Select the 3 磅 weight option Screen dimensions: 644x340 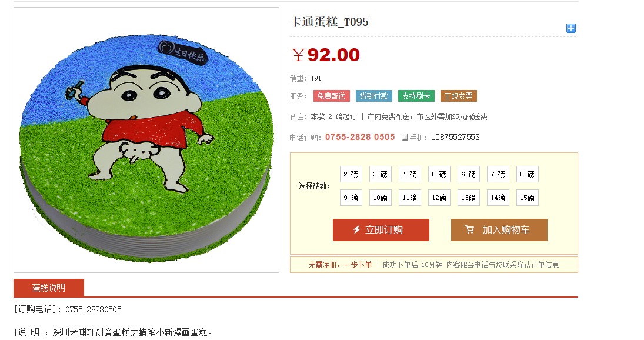[x=381, y=174]
